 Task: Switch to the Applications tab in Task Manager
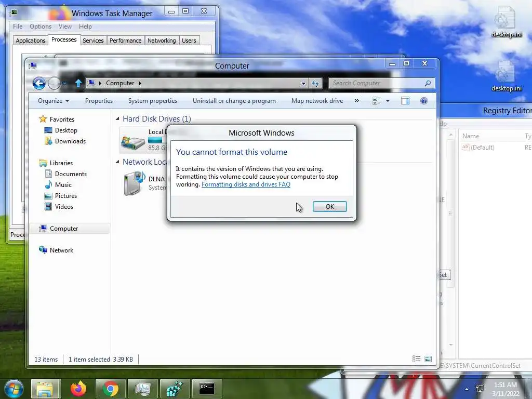(31, 41)
